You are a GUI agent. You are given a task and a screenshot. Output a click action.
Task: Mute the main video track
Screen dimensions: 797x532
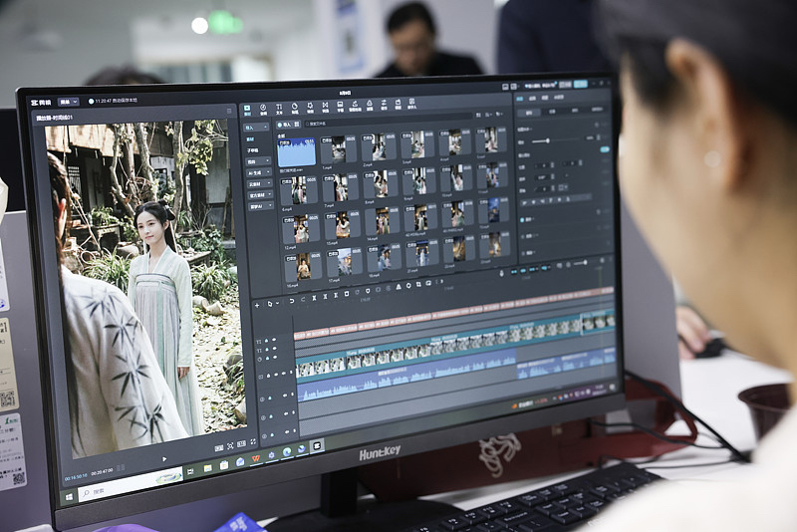click(284, 373)
